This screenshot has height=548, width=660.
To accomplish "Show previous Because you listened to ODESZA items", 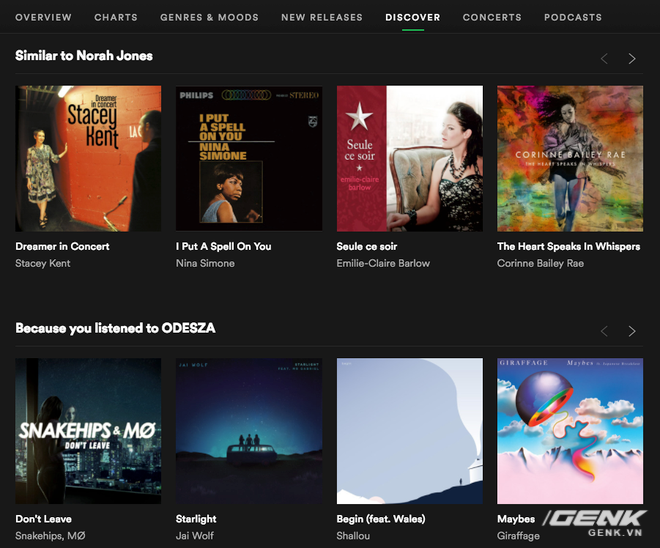I will point(604,331).
